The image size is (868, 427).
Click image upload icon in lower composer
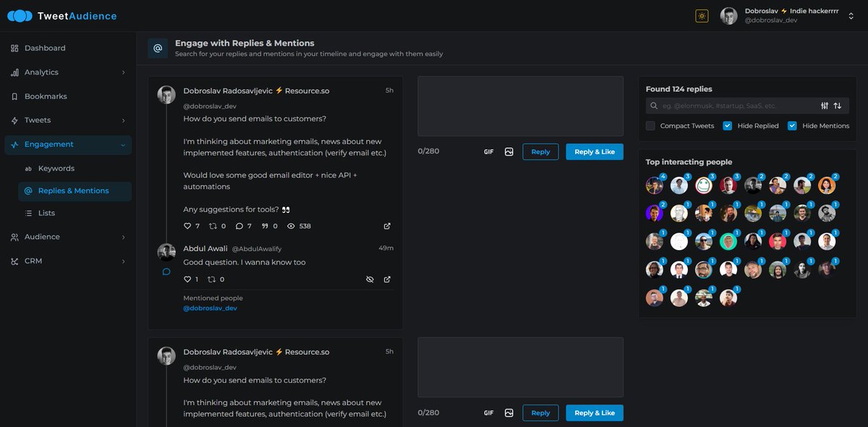tap(509, 413)
